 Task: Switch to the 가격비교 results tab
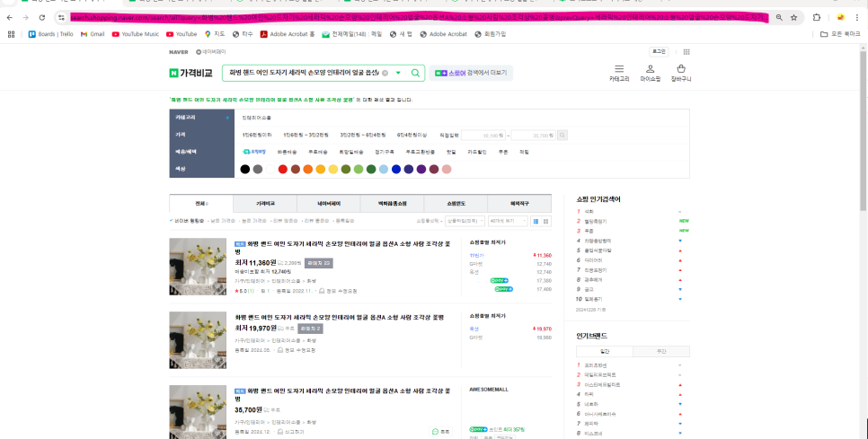click(x=265, y=204)
